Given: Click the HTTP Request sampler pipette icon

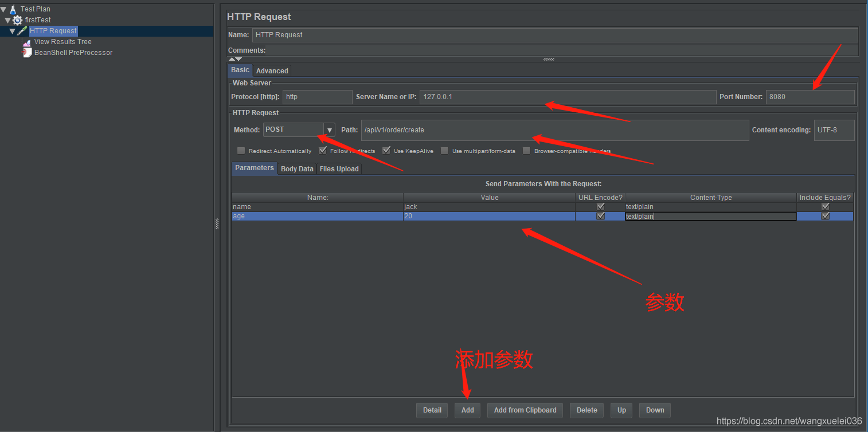Looking at the screenshot, I should coord(22,31).
